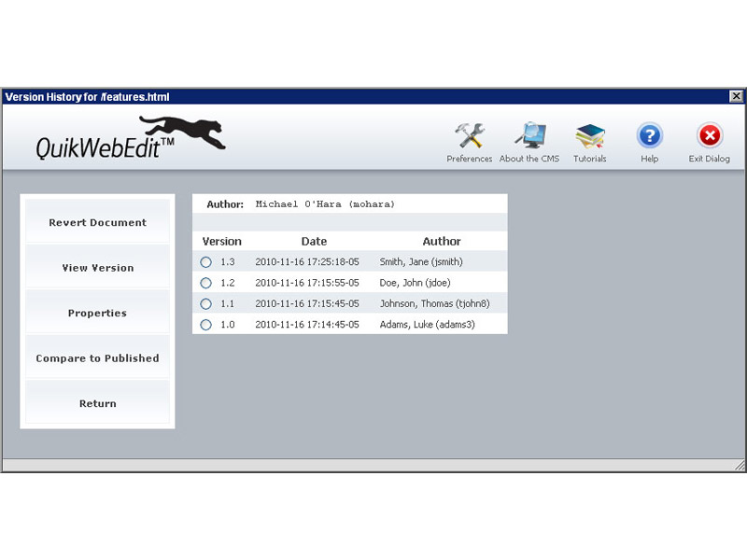Click the red Exit Dialog icon
The image size is (747, 560).
click(x=710, y=137)
